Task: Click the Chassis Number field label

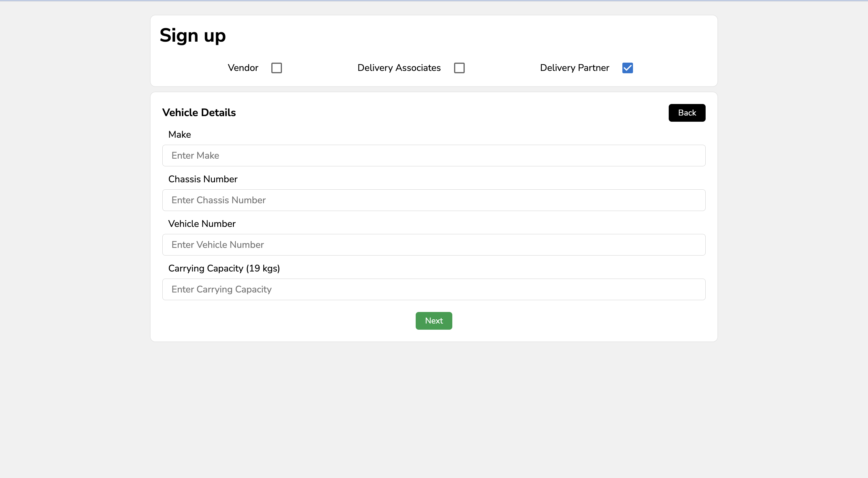Action: (x=203, y=179)
